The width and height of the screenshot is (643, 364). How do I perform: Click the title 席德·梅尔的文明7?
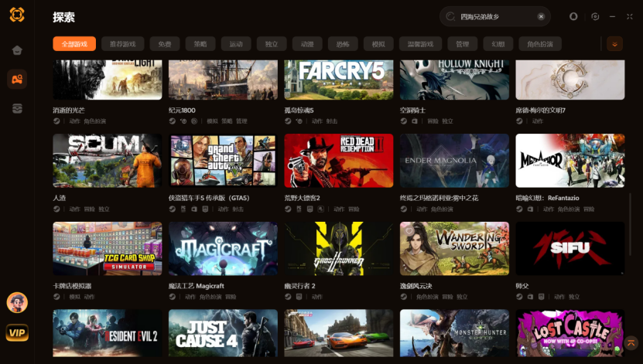pos(541,111)
